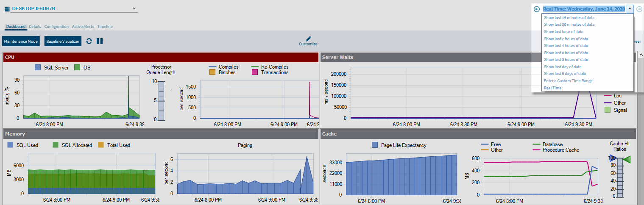
Task: Select the Real Time menu option
Action: (x=552, y=88)
